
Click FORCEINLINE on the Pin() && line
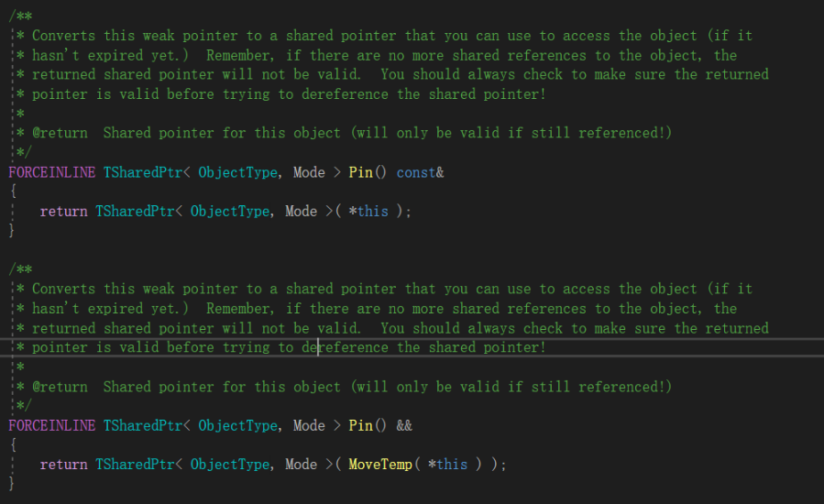pos(51,425)
